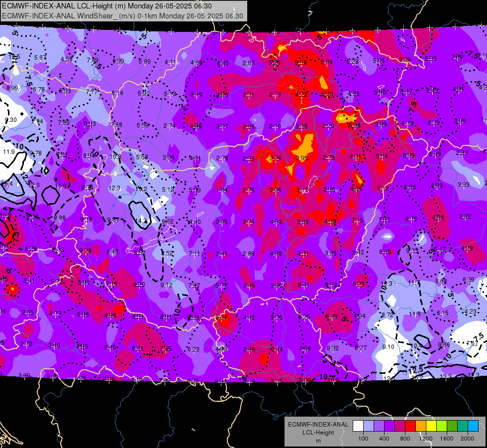
Task: Click the legend unit label m
Action: click(318, 441)
